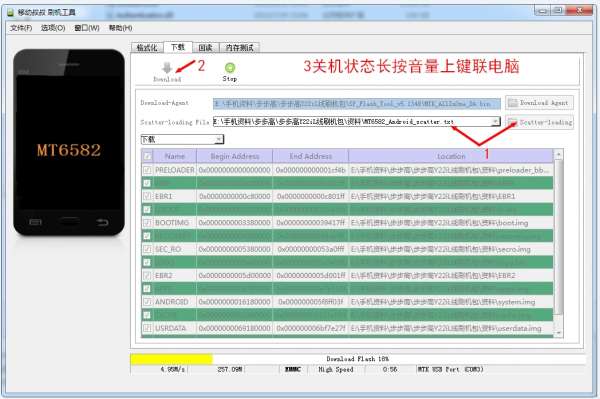The height and width of the screenshot is (399, 600).
Task: Uncheck the PRELOADER partition checkbox
Action: click(147, 170)
